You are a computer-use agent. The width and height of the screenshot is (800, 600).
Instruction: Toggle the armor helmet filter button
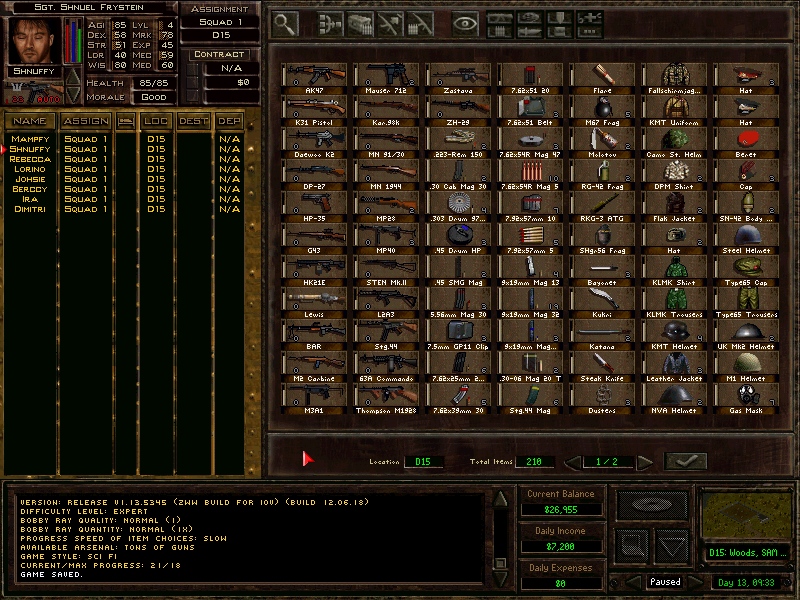click(x=530, y=18)
